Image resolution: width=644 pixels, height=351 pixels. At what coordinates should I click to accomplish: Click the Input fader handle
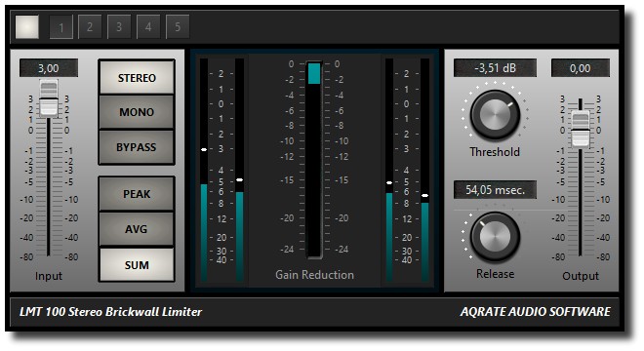point(49,98)
